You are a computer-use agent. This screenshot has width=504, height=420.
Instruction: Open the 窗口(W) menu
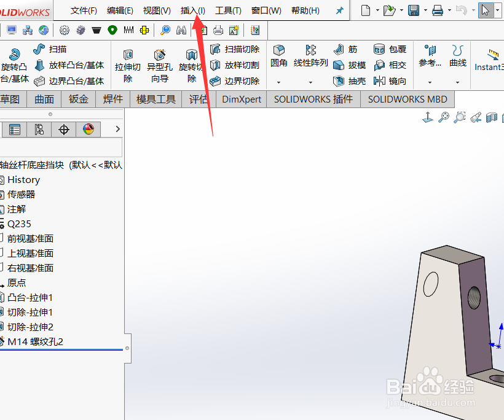(x=266, y=10)
